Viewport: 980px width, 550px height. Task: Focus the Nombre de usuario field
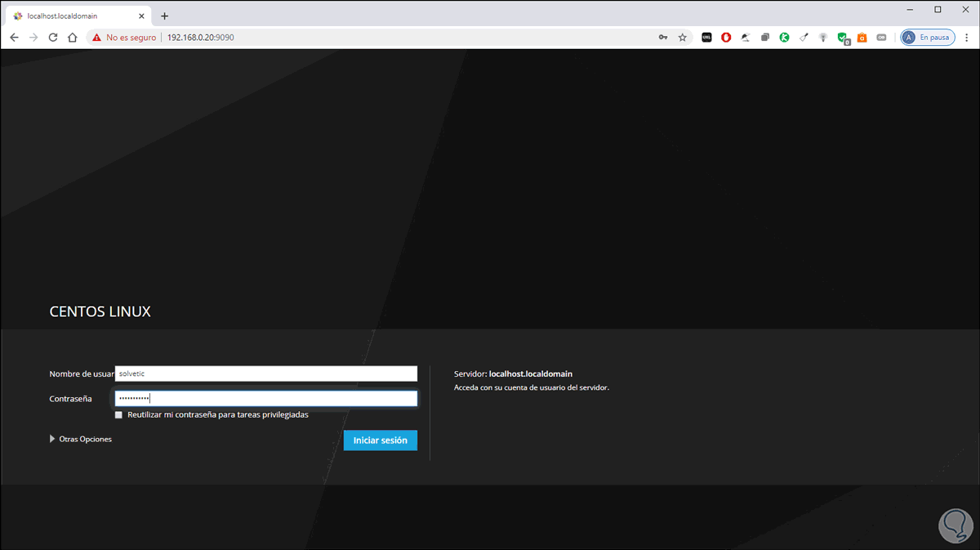[266, 373]
